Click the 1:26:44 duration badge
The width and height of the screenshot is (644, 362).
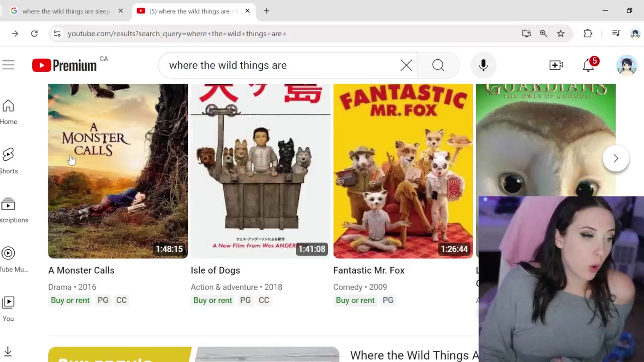[x=454, y=249]
